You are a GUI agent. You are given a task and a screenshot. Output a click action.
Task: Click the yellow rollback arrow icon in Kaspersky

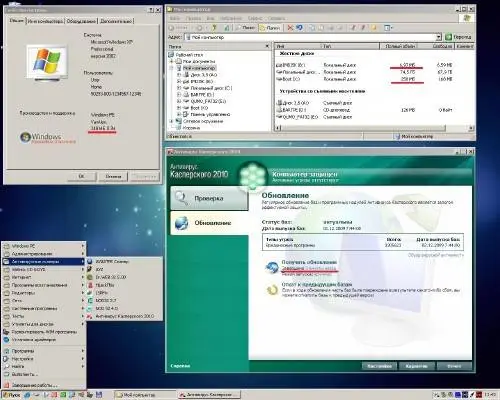[x=272, y=289]
